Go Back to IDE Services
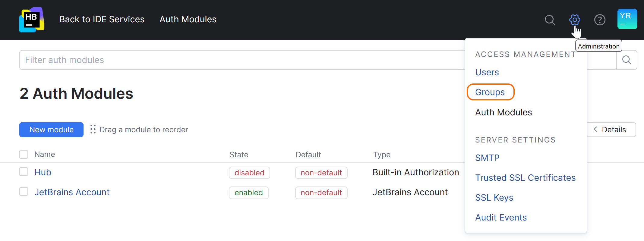The width and height of the screenshot is (644, 241). pyautogui.click(x=102, y=19)
